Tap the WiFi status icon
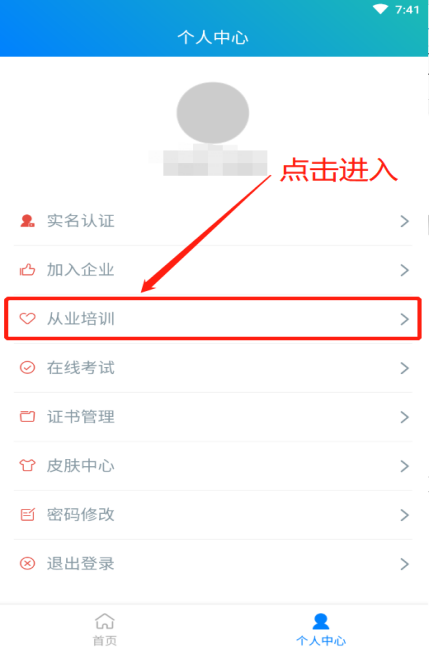The height and width of the screenshot is (651, 430). pyautogui.click(x=380, y=9)
